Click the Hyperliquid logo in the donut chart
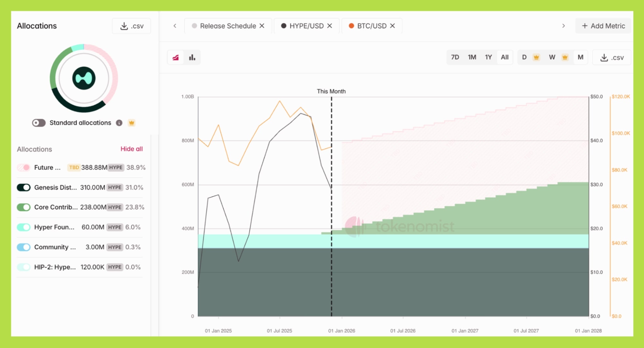 coord(84,78)
